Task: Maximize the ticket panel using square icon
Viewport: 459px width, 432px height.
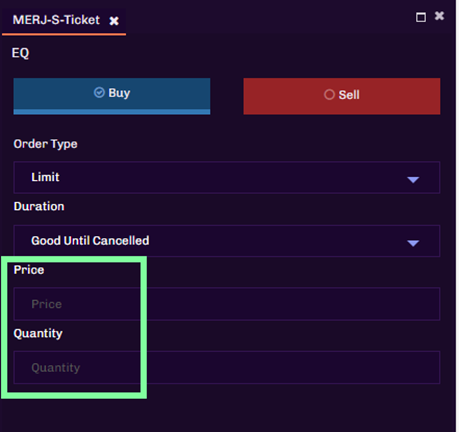Action: (421, 17)
